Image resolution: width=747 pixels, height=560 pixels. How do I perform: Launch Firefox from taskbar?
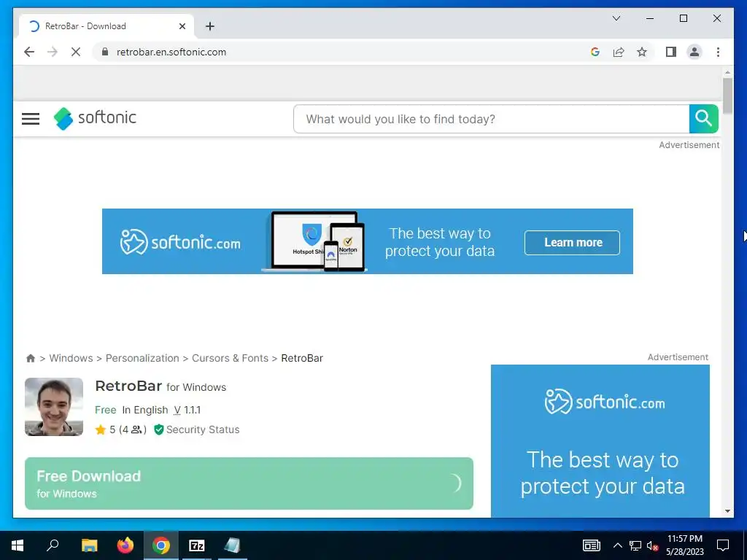tap(125, 545)
